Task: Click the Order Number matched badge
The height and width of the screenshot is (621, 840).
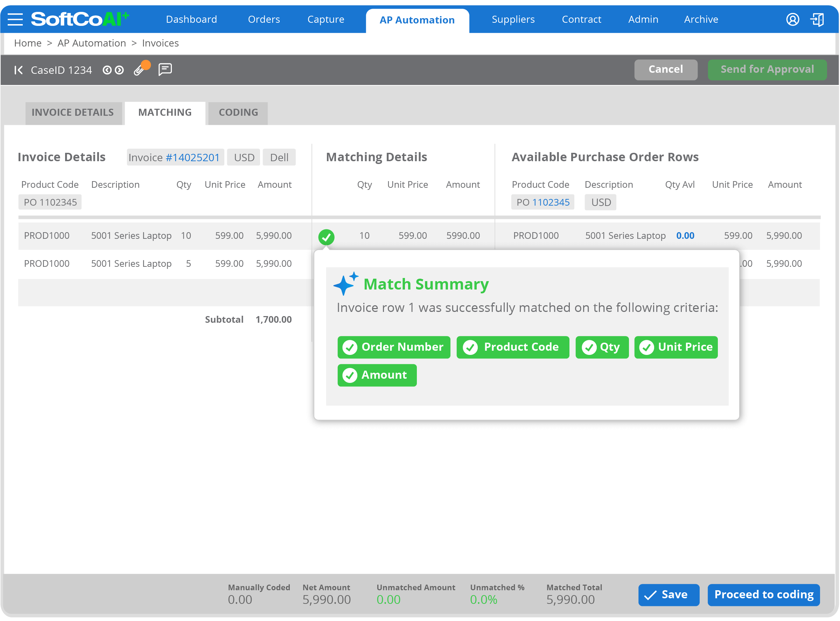Action: click(393, 347)
